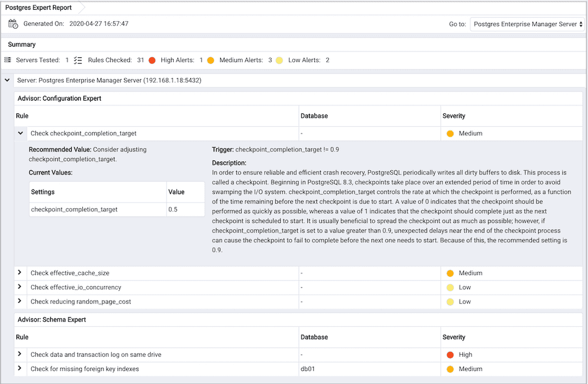Expand the Check effective_io_concurrency rule
This screenshot has width=588, height=384.
[20, 287]
